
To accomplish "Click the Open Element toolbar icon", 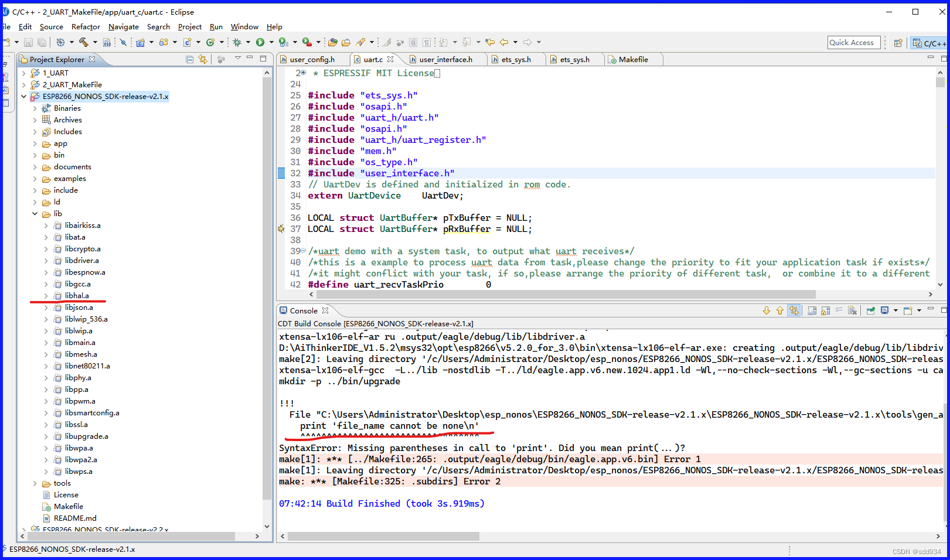I will pyautogui.click(x=332, y=42).
